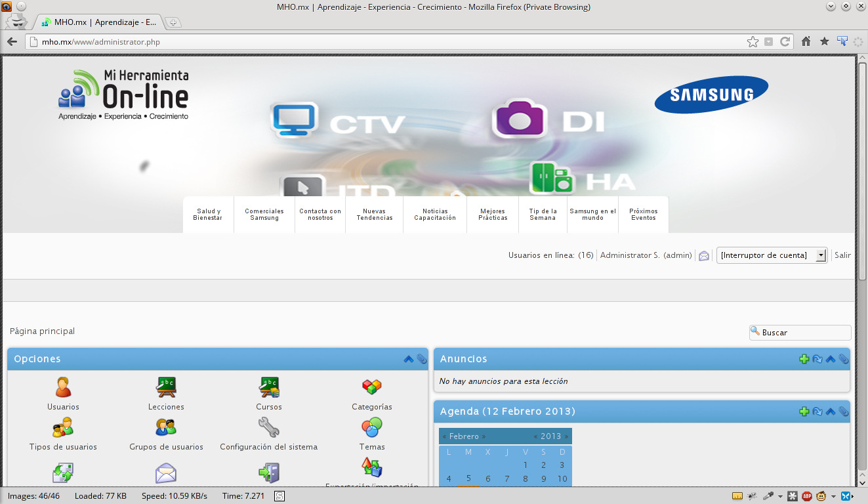868x504 pixels.
Task: Click the paperclip icon in Opciones header
Action: 422,359
